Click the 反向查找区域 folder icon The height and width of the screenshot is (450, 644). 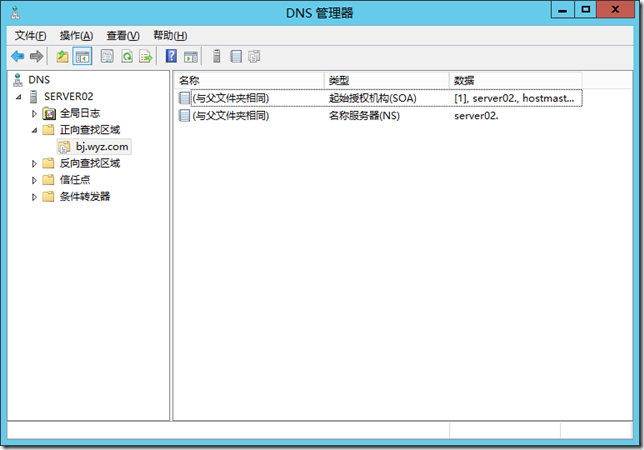coord(48,163)
